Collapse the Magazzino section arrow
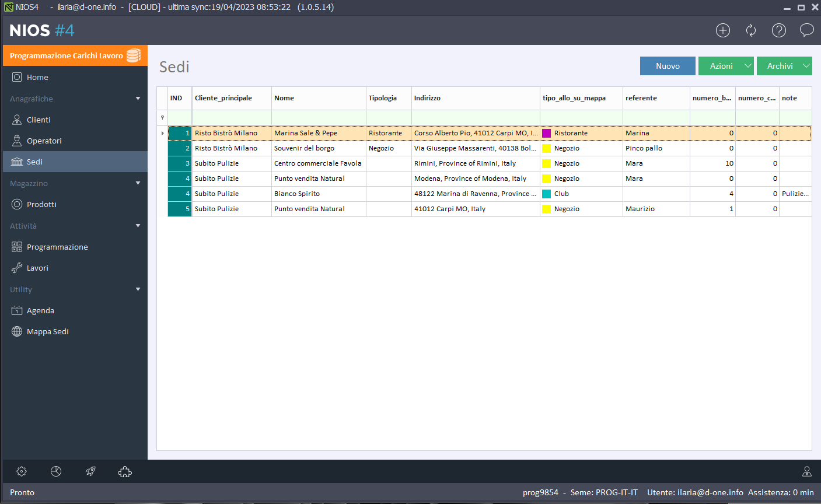The width and height of the screenshot is (821, 504). point(138,183)
